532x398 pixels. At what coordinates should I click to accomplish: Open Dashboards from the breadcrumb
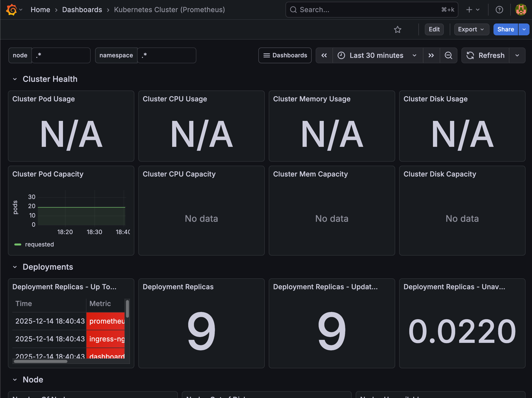pyautogui.click(x=82, y=10)
